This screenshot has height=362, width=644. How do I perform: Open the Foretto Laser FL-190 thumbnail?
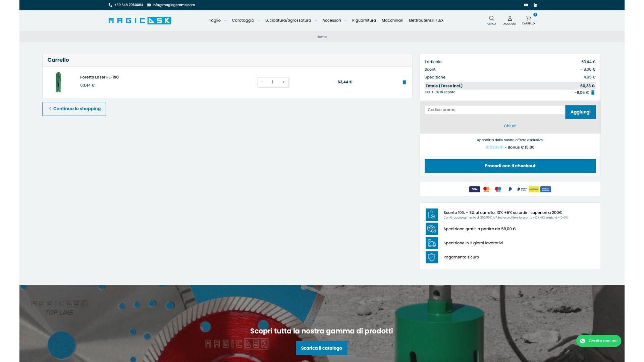[58, 82]
